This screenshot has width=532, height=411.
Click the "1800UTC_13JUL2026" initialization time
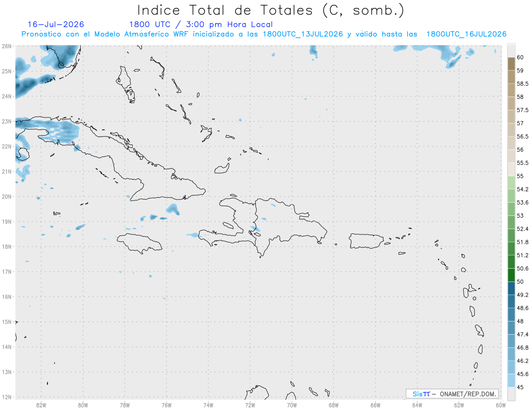[x=303, y=34]
